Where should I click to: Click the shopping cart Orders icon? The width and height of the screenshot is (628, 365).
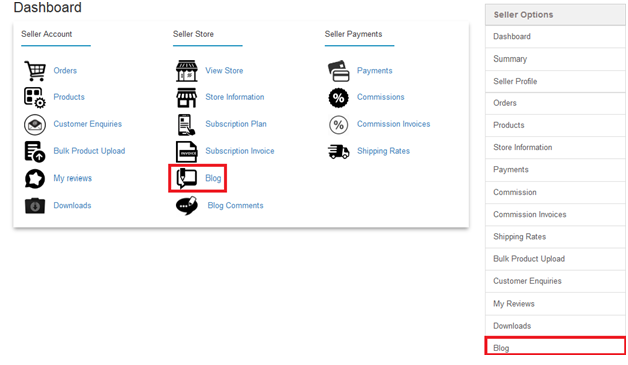[x=35, y=71]
